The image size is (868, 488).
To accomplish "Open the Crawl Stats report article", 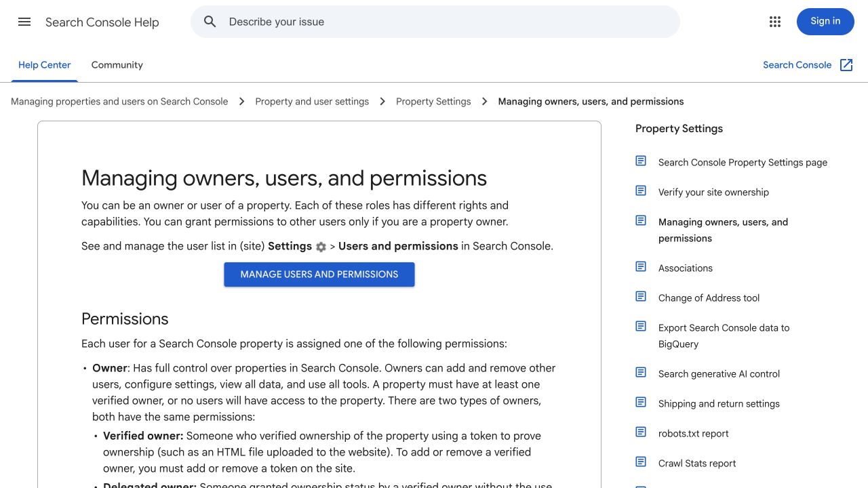I will point(697,464).
